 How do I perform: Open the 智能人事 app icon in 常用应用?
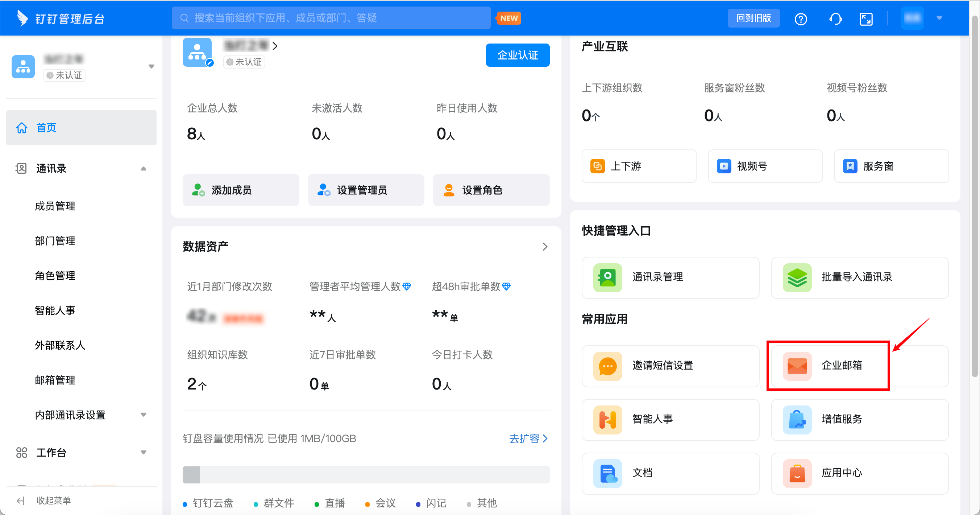pos(607,420)
